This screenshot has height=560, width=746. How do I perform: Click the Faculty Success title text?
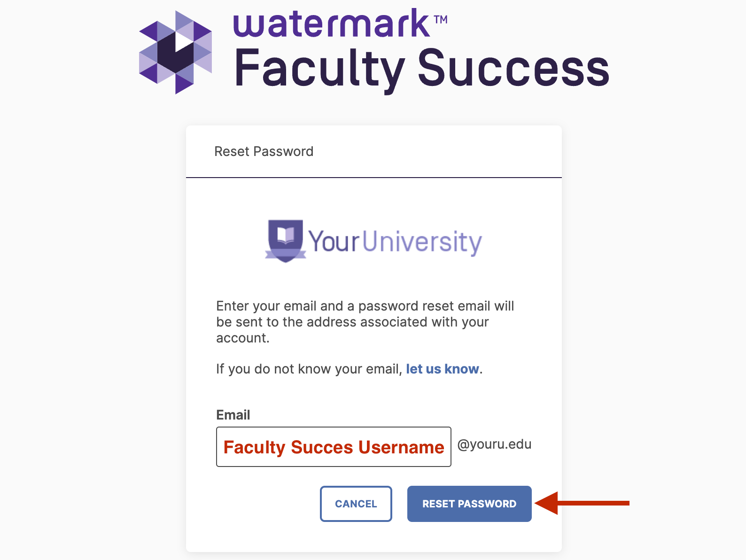click(421, 70)
